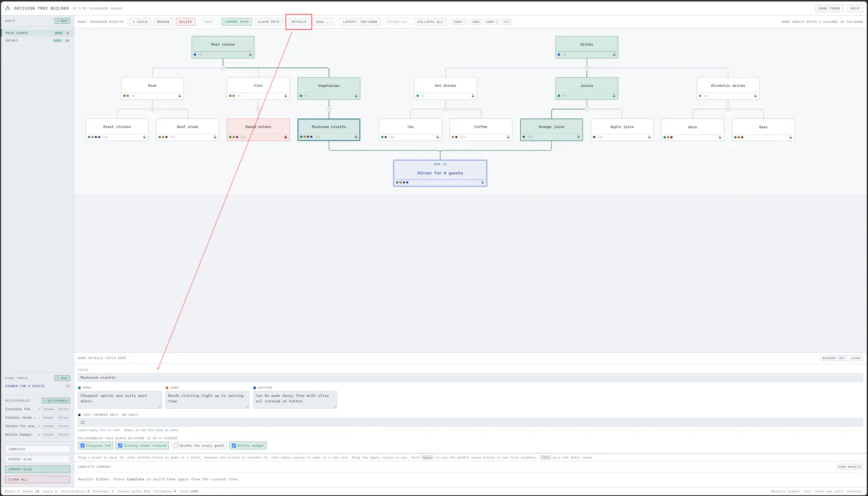Click the Zoom − button
Viewport: 868px width, 496px height.
click(x=459, y=22)
